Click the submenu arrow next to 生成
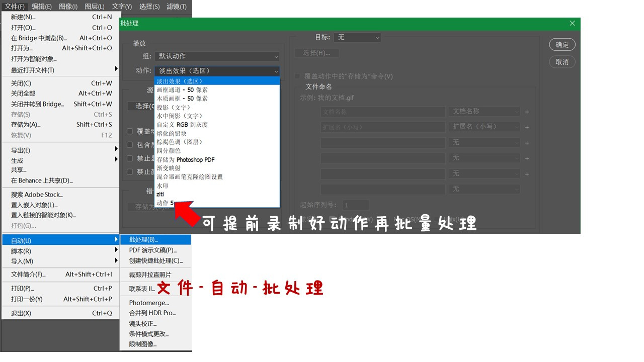This screenshot has width=644, height=362. (x=116, y=159)
